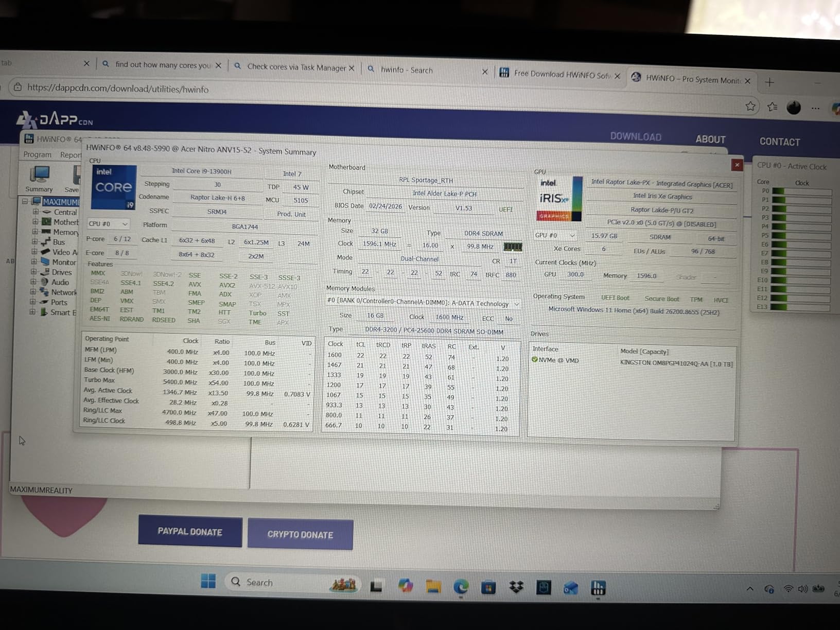The height and width of the screenshot is (630, 840).
Task: Click the Intel Iris Xe graphics logo
Action: (559, 199)
